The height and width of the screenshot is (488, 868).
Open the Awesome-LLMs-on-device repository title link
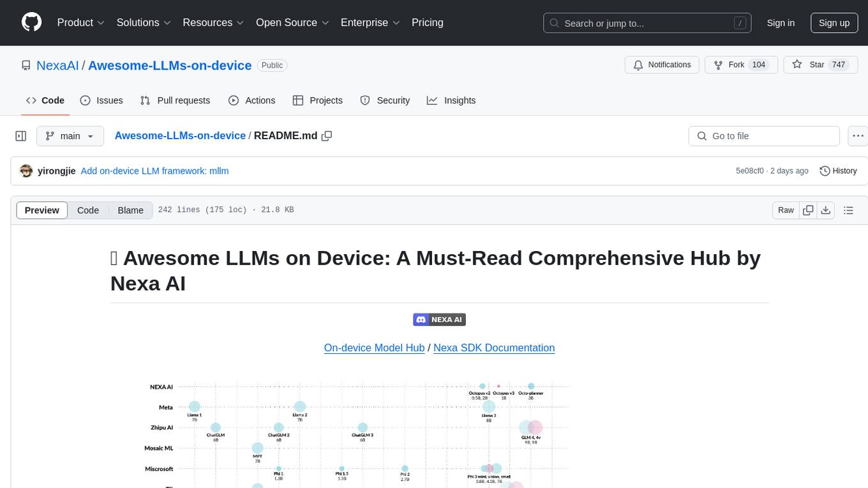(170, 65)
